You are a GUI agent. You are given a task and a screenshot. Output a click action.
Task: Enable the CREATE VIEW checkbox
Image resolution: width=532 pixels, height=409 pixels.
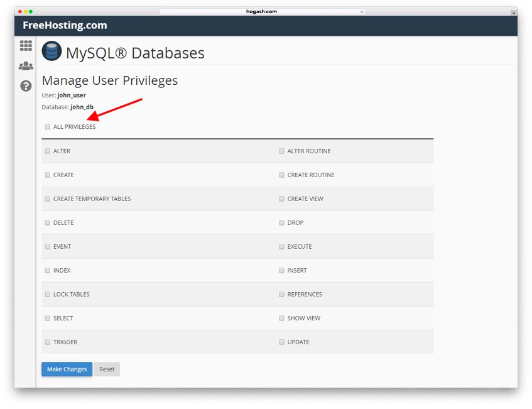click(x=281, y=199)
